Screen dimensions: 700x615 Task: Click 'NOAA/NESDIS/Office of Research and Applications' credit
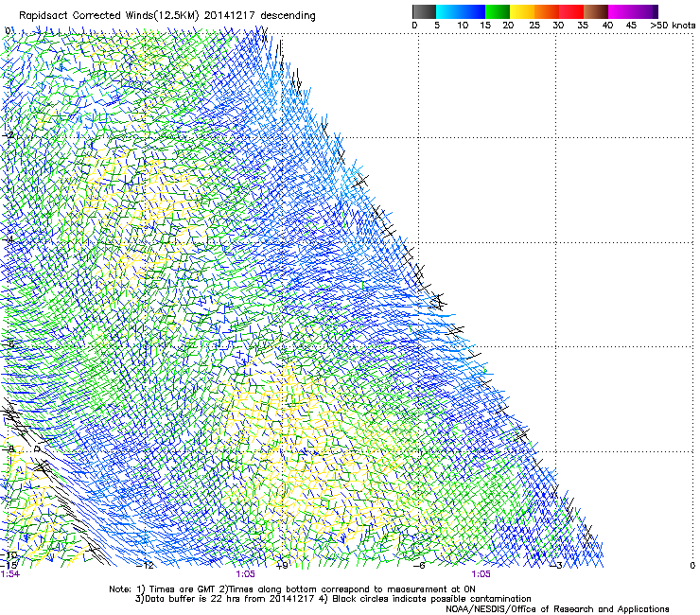tap(557, 609)
